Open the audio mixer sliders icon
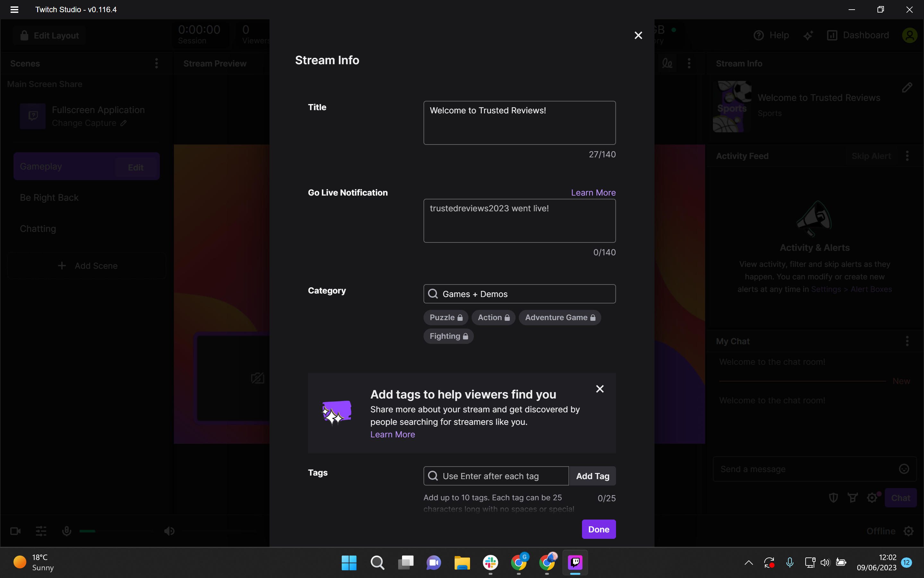924x578 pixels. click(41, 531)
